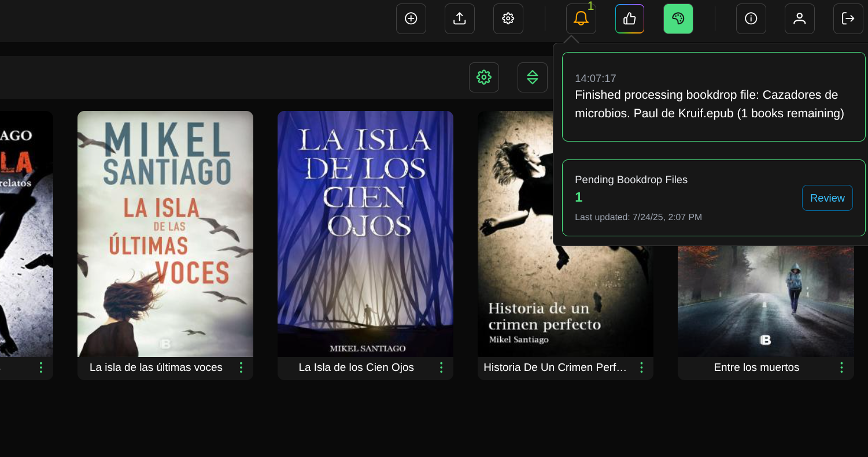Viewport: 868px width, 457px height.
Task: Click the finished processing bookdrop notification
Action: tap(714, 97)
